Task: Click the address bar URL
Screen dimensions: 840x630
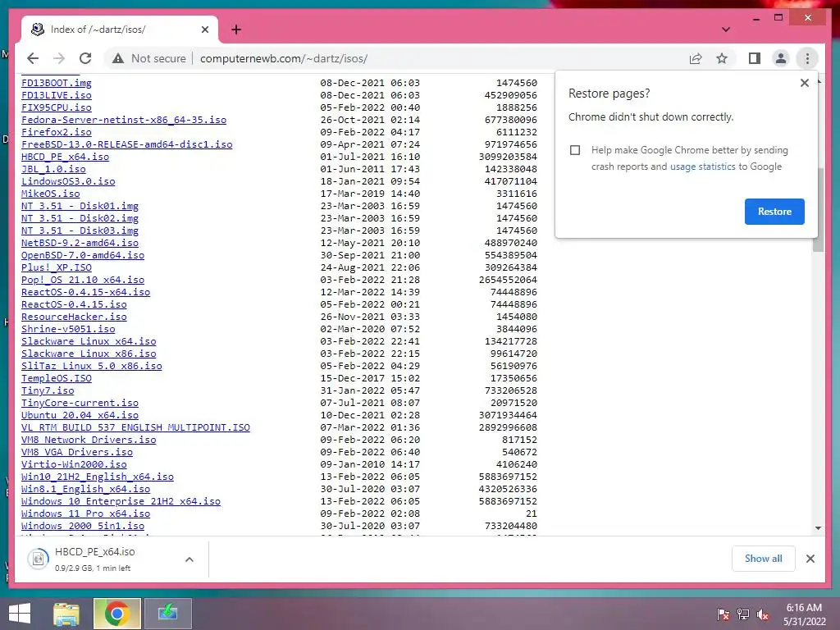Action: pos(283,58)
